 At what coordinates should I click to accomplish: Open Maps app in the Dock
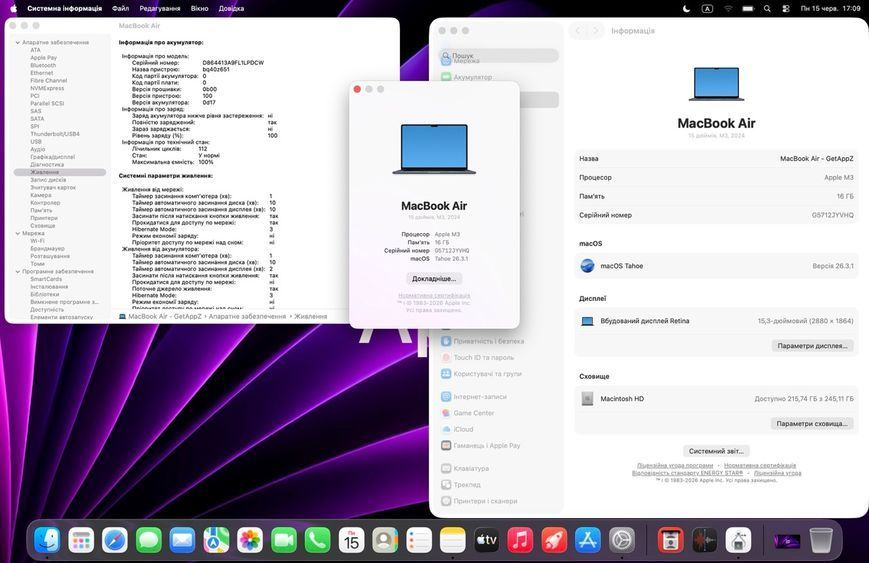point(216,540)
